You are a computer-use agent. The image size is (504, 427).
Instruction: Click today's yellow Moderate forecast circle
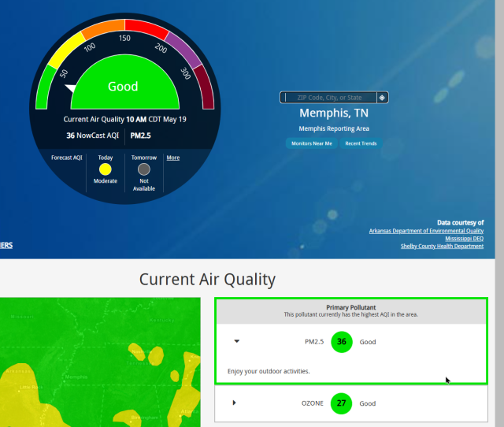click(x=106, y=169)
